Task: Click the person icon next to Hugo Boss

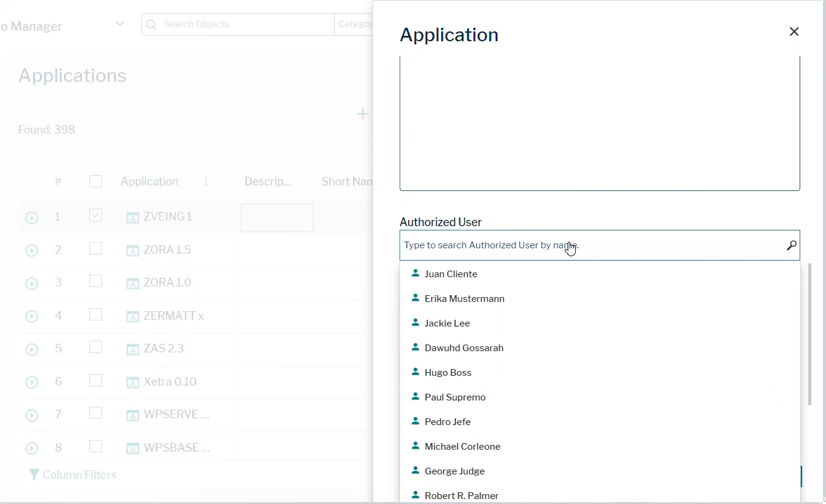Action: tap(414, 372)
